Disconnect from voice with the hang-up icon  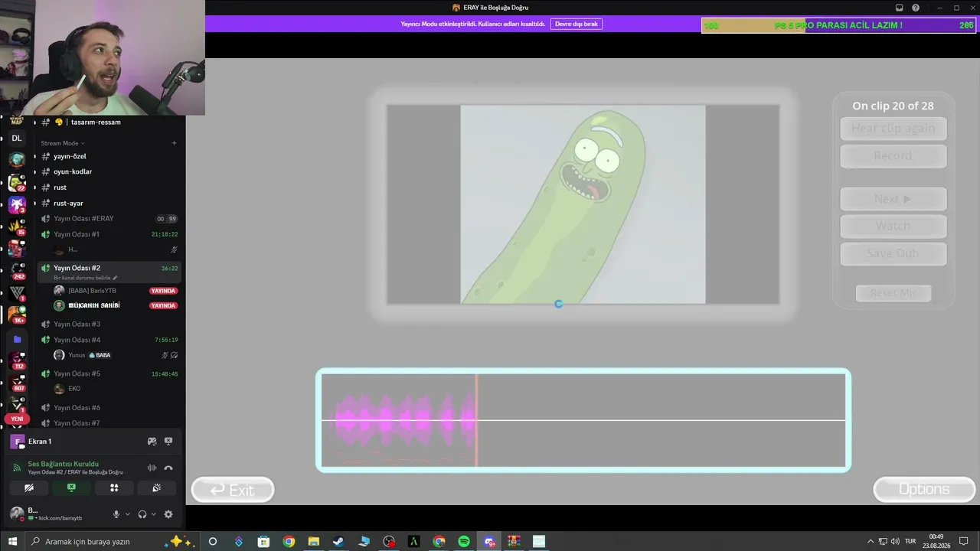(x=168, y=468)
